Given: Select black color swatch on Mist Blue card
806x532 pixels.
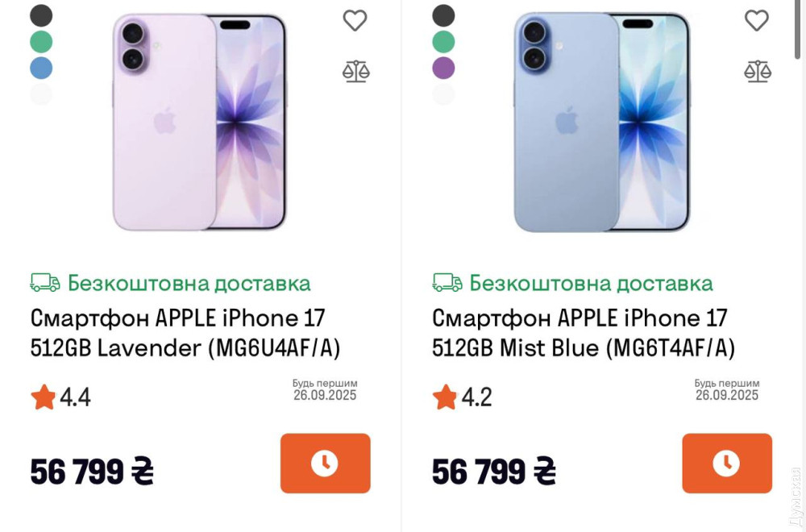Looking at the screenshot, I should pos(443,15).
